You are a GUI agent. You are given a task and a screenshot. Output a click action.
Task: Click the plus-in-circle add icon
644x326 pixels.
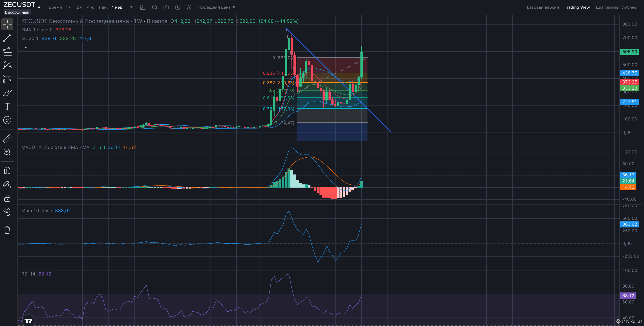click(177, 7)
